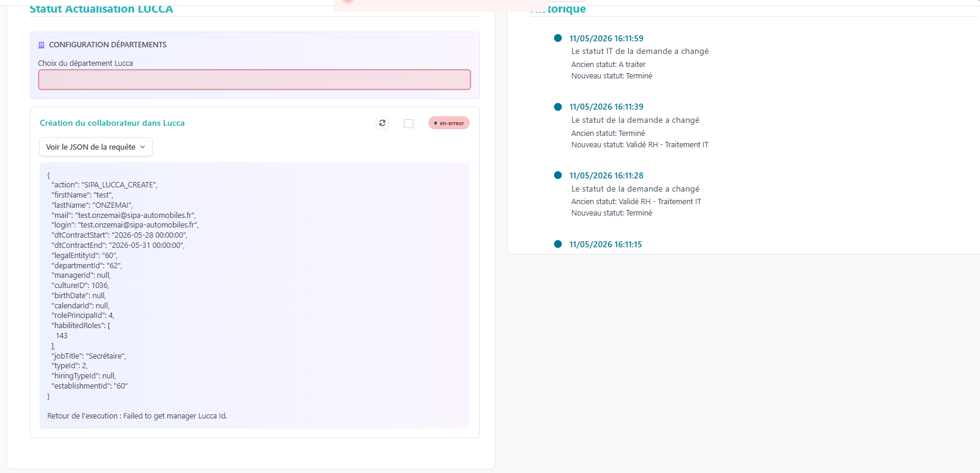Select history entry dated 11/05/2026 16:11:15

(605, 244)
